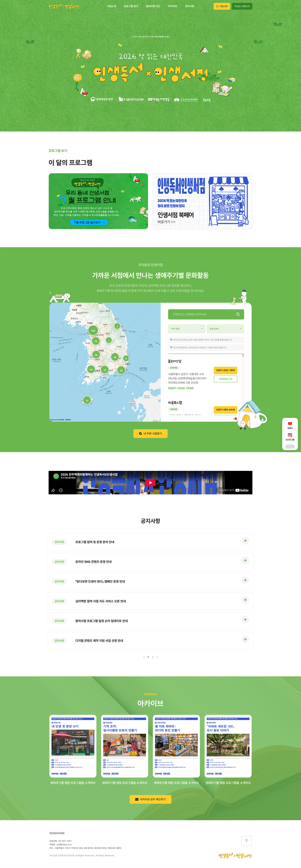Click the back-to-top arrow button
The width and height of the screenshot is (301, 868).
coord(246,841)
